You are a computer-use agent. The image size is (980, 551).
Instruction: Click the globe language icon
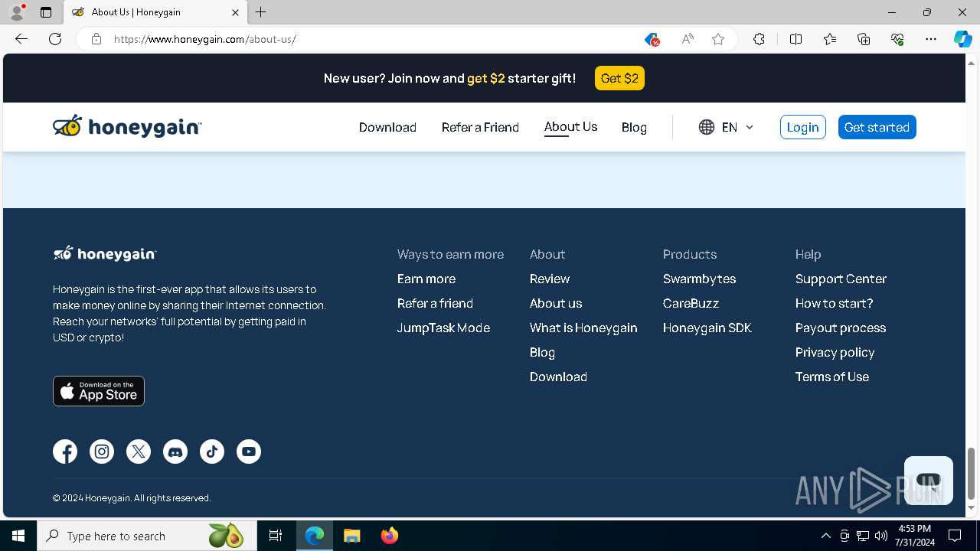coord(707,127)
